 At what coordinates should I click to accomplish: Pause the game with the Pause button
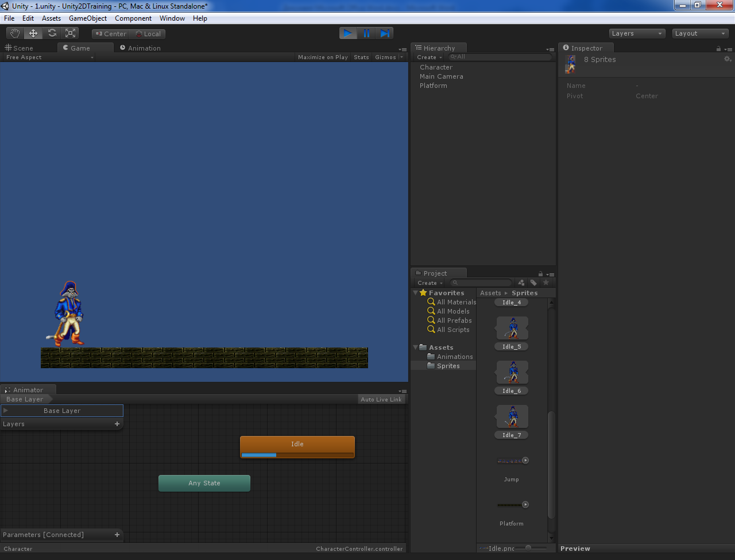[366, 33]
